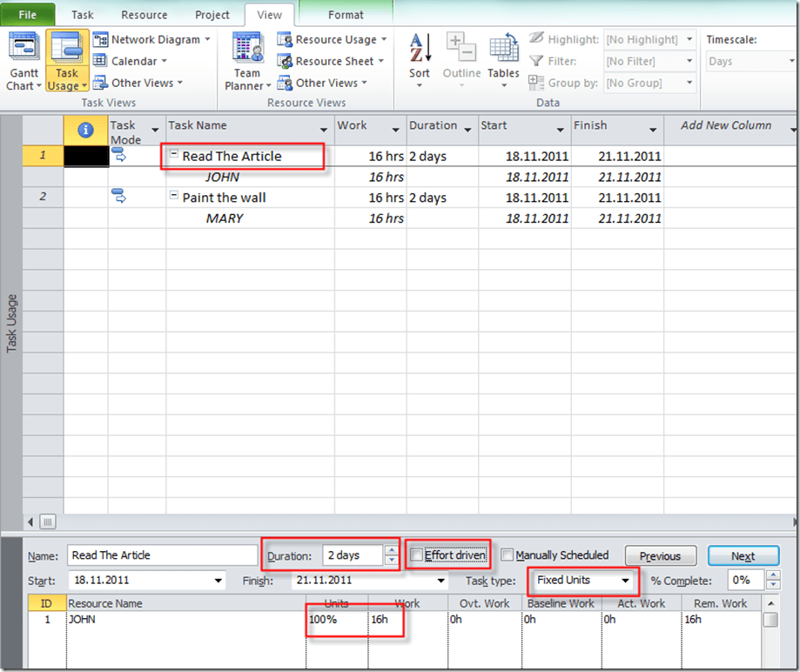Image resolution: width=800 pixels, height=672 pixels.
Task: Open the Task type dropdown
Action: coord(625,581)
